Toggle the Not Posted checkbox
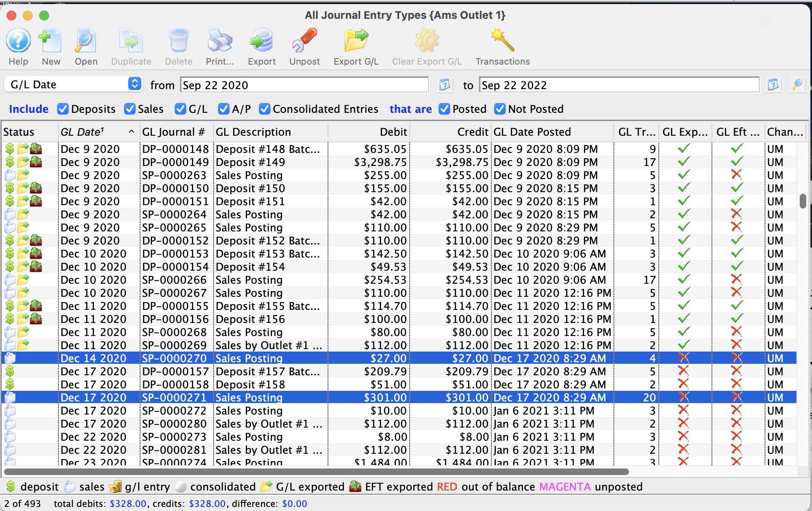 tap(500, 109)
